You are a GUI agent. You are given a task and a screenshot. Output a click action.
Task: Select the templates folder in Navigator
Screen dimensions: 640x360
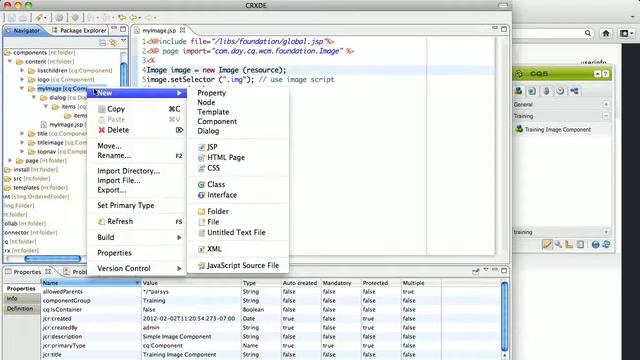26,187
